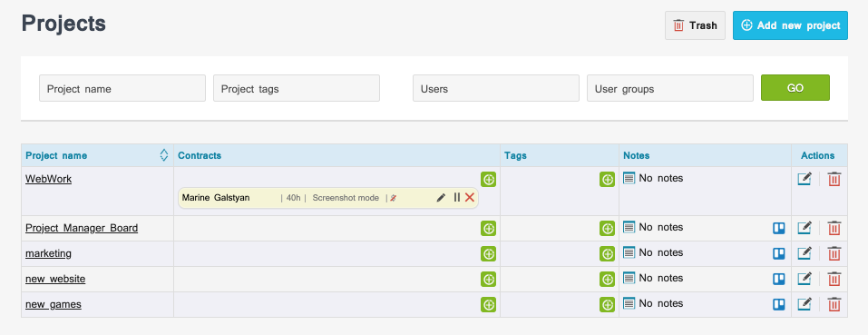This screenshot has width=868, height=335.
Task: Open notes icon for WebWork
Action: 629,178
